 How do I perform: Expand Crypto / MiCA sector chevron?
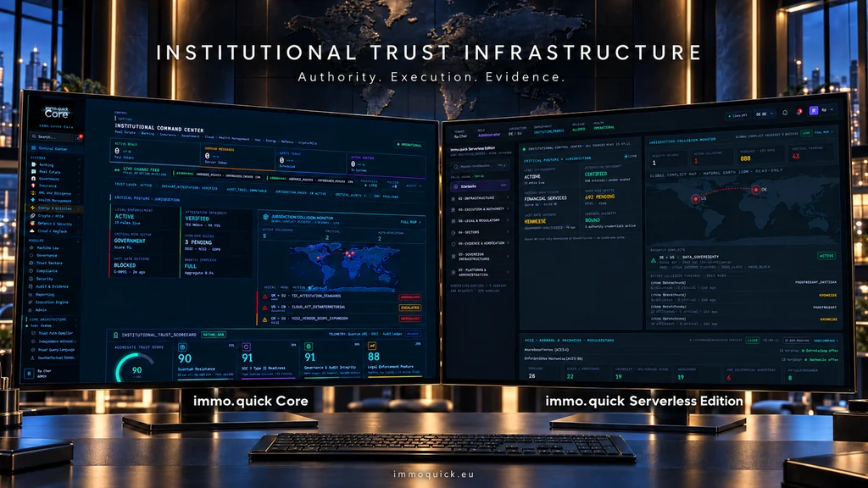coord(79,216)
